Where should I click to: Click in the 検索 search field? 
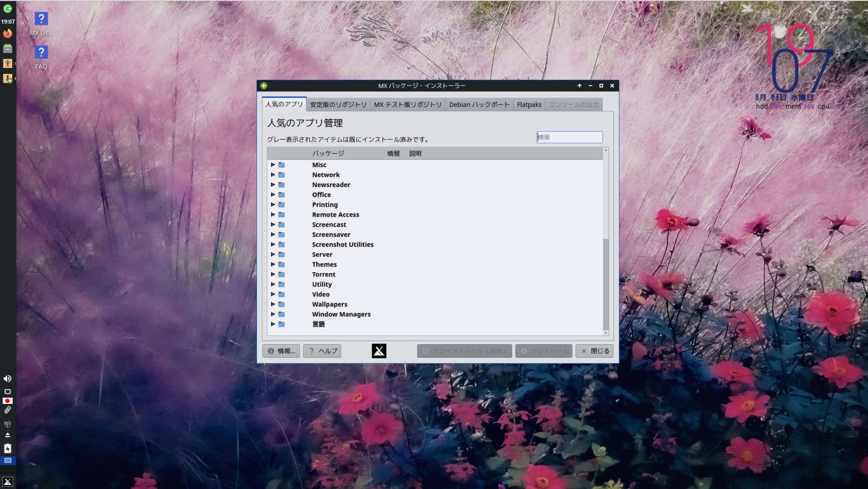click(569, 138)
